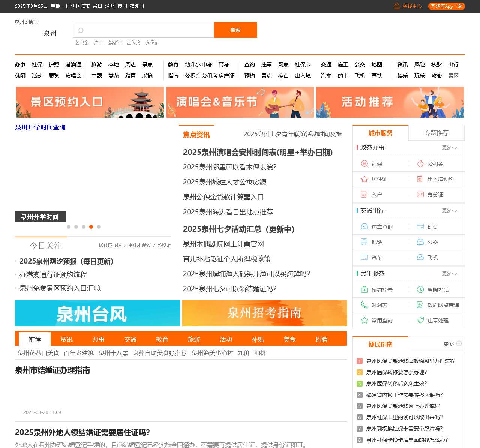Click the 居住证 house icon

pyautogui.click(x=364, y=179)
